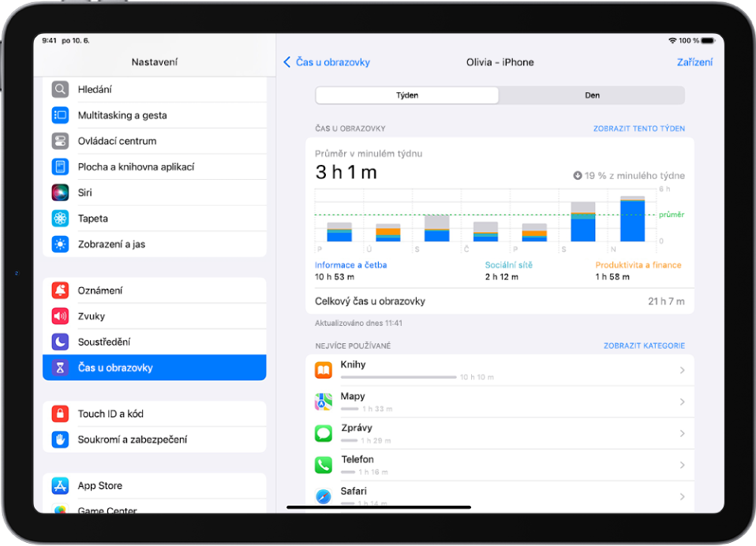The height and width of the screenshot is (546, 756).
Task: Tap the down-arrow 19 % change icon
Action: tap(577, 175)
